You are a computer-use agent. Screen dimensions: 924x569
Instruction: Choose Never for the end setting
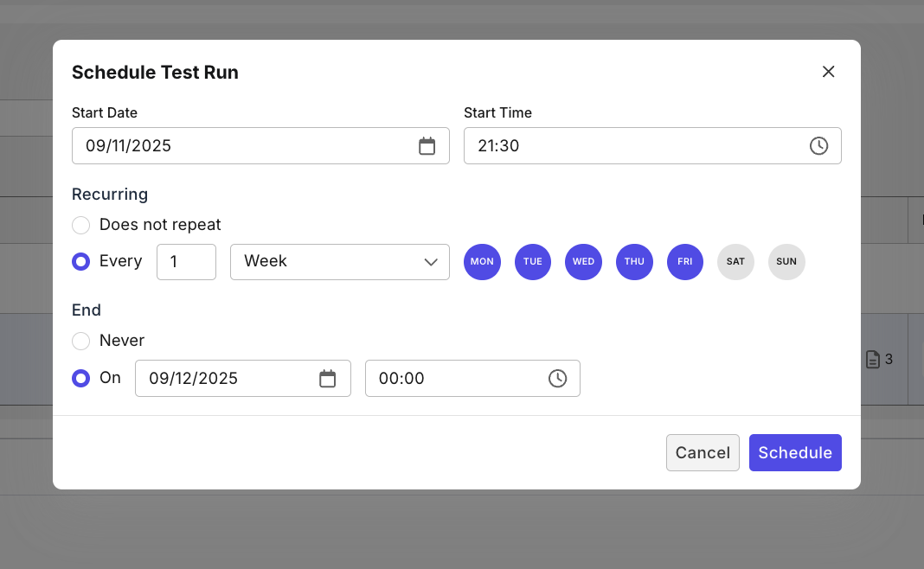point(80,341)
